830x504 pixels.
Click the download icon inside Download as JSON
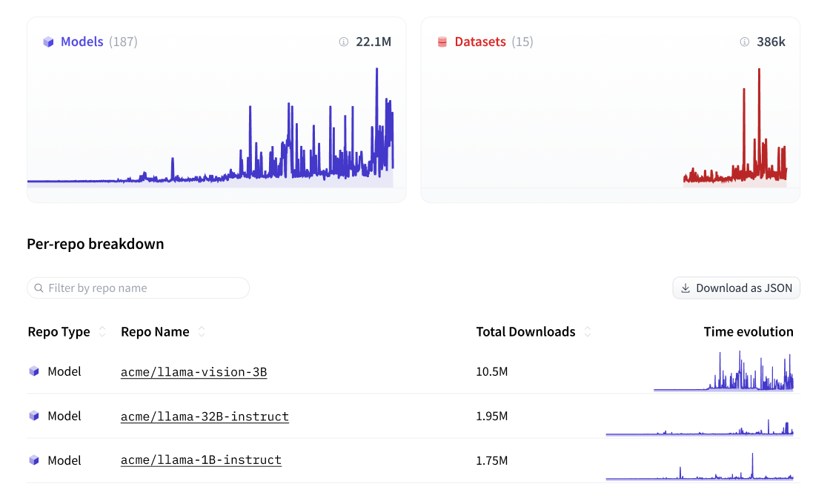tap(684, 288)
